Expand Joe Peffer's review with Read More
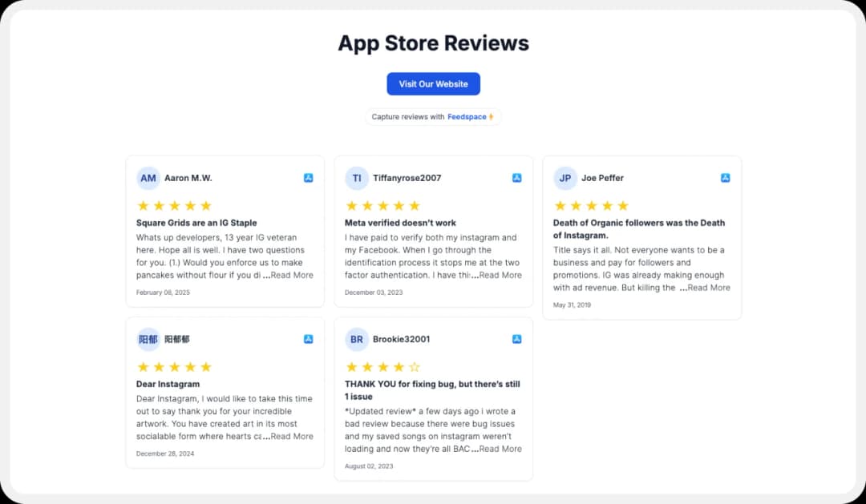The height and width of the screenshot is (504, 866). coord(708,288)
